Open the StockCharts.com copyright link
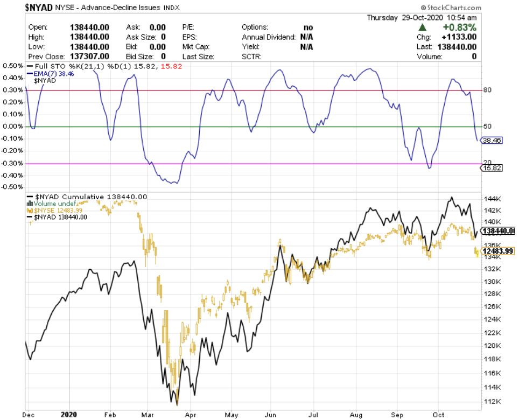The height and width of the screenshot is (420, 519). click(452, 8)
